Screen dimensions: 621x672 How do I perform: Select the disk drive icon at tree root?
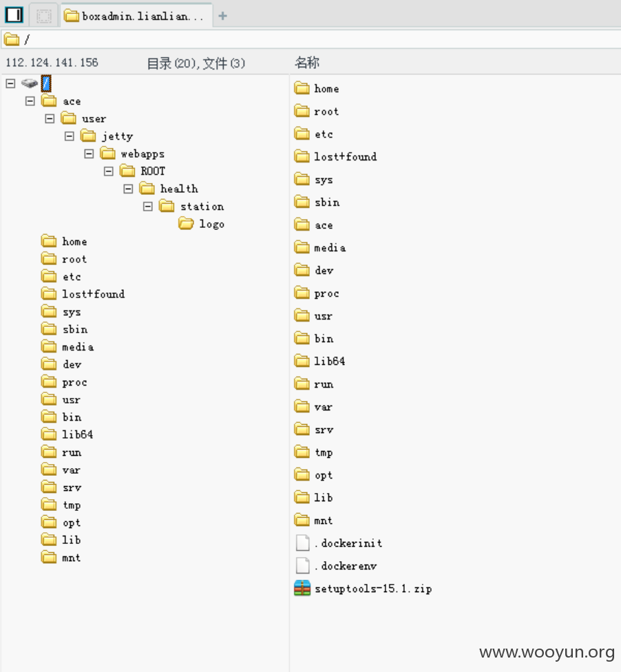pyautogui.click(x=30, y=83)
